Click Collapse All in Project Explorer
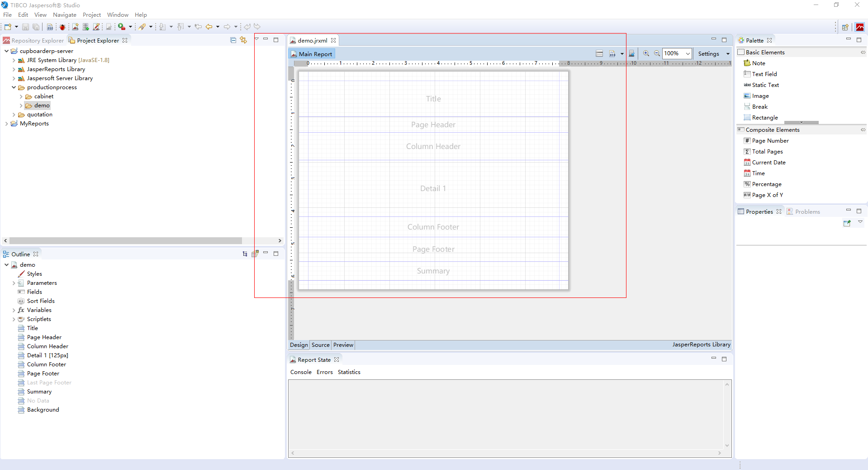The width and height of the screenshot is (868, 470). 233,40
